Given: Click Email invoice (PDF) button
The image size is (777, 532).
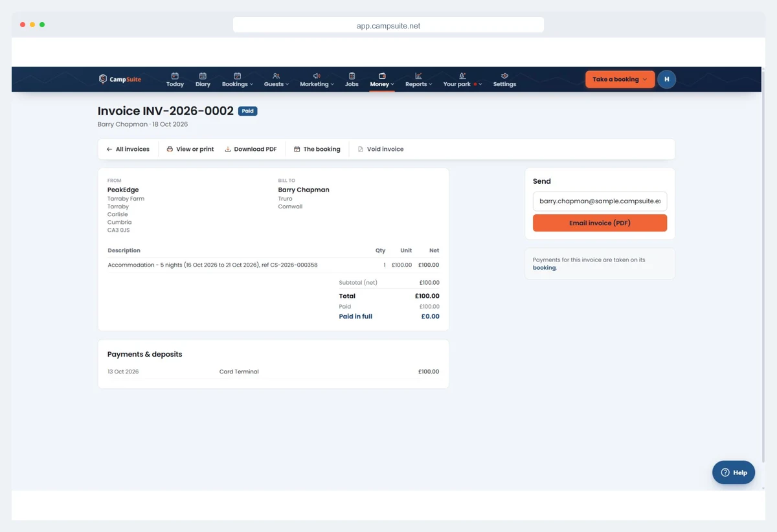Looking at the screenshot, I should (x=600, y=223).
